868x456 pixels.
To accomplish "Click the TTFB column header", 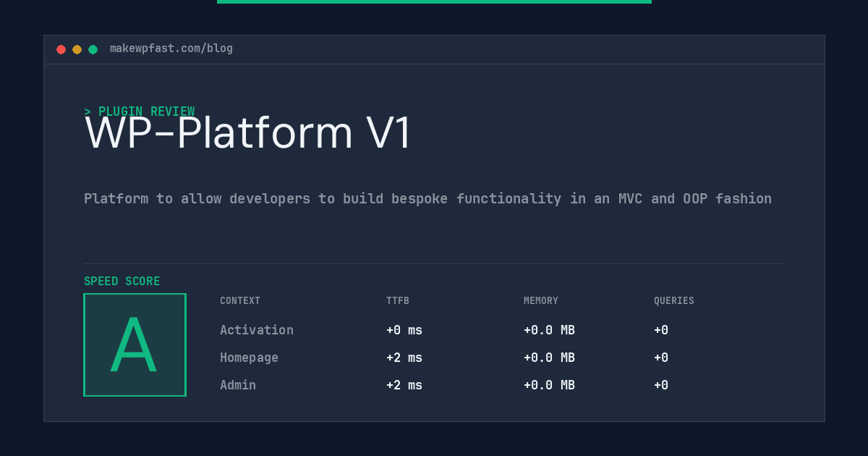I will point(398,301).
